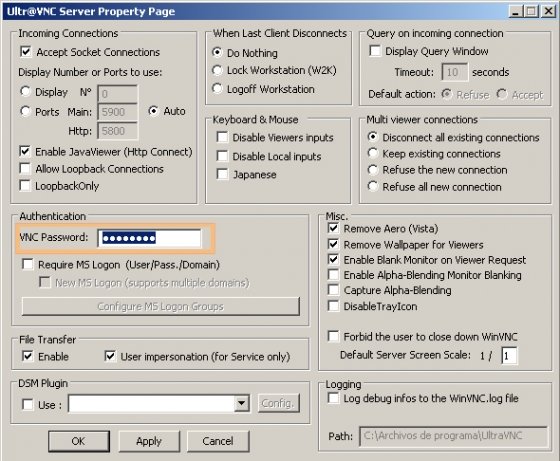Choose the Auto port option
560x461 pixels.
tap(153, 111)
